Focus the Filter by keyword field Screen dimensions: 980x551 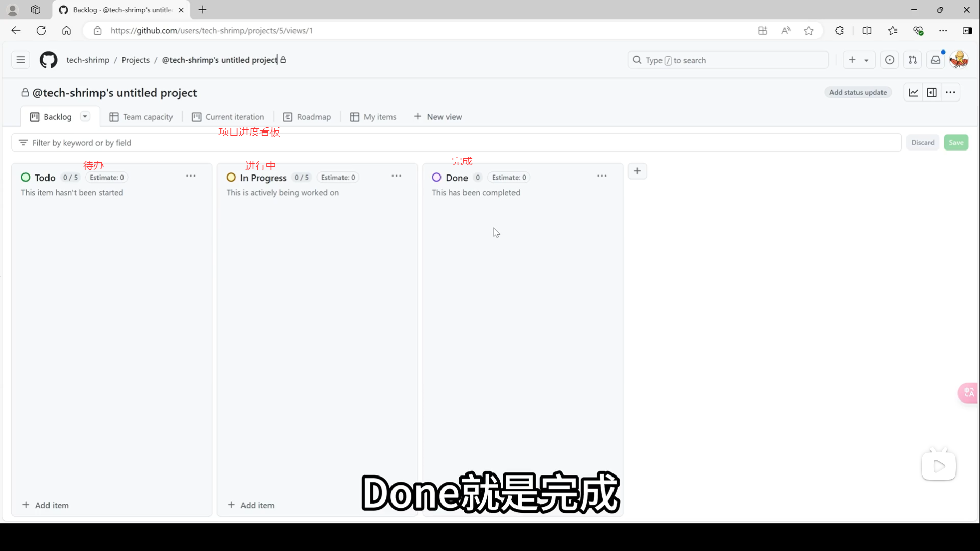coord(459,143)
